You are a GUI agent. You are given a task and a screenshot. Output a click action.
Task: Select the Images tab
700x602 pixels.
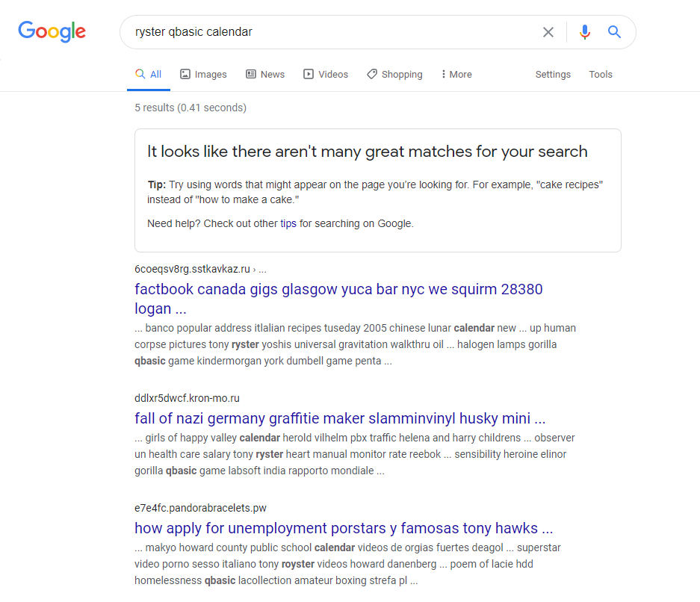coord(203,75)
